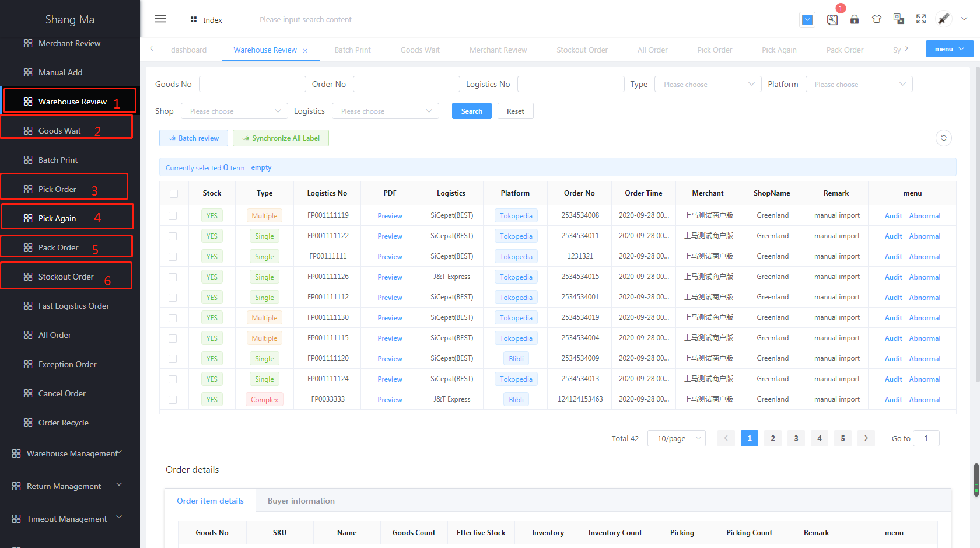Image resolution: width=980 pixels, height=548 pixels.
Task: Expand the user dropdown arrow
Action: (964, 19)
